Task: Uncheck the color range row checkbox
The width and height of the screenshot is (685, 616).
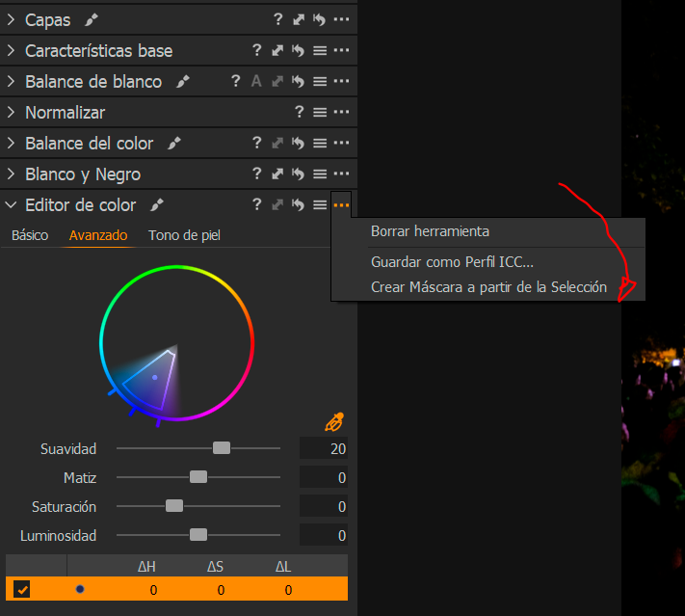Action: tap(21, 589)
